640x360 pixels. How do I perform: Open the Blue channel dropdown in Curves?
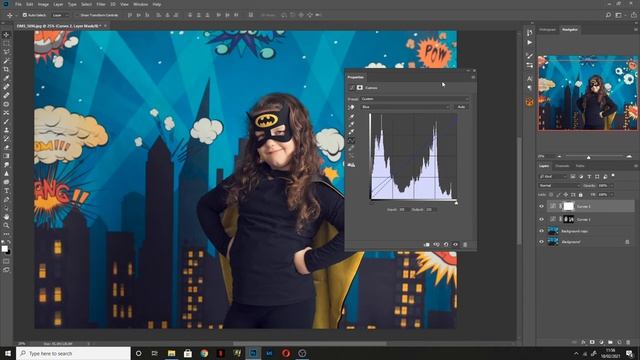coord(405,107)
